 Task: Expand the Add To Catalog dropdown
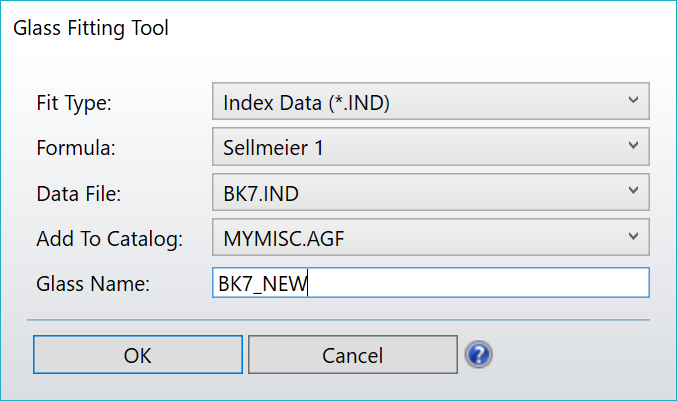coord(430,237)
